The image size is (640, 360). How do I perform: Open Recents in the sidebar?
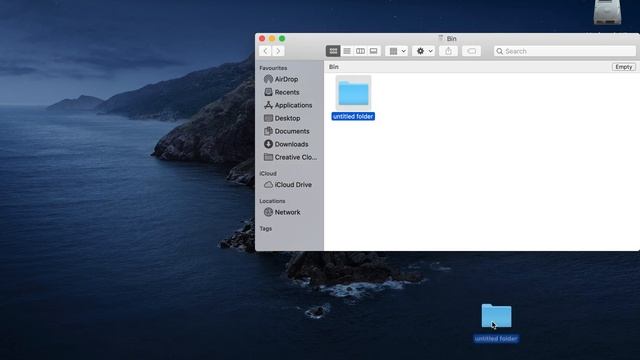[282, 92]
